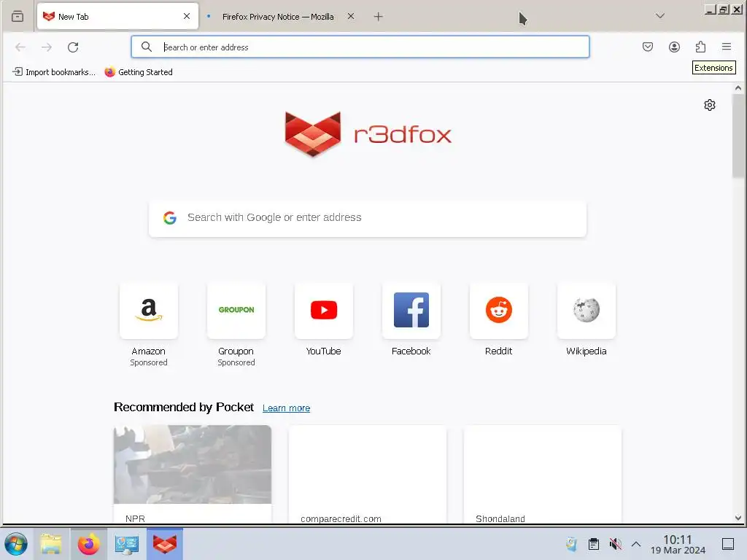
Task: Open the Amazon shortcut tile
Action: click(x=149, y=311)
